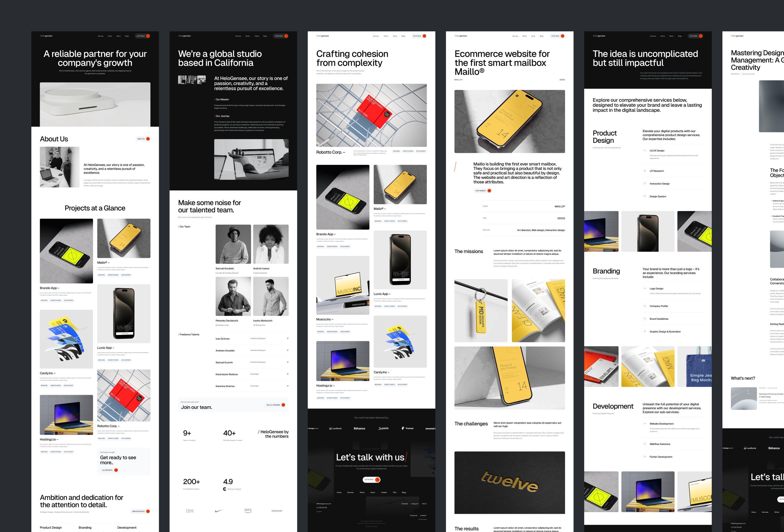Toggle Product Design service expand arrow

[645, 150]
